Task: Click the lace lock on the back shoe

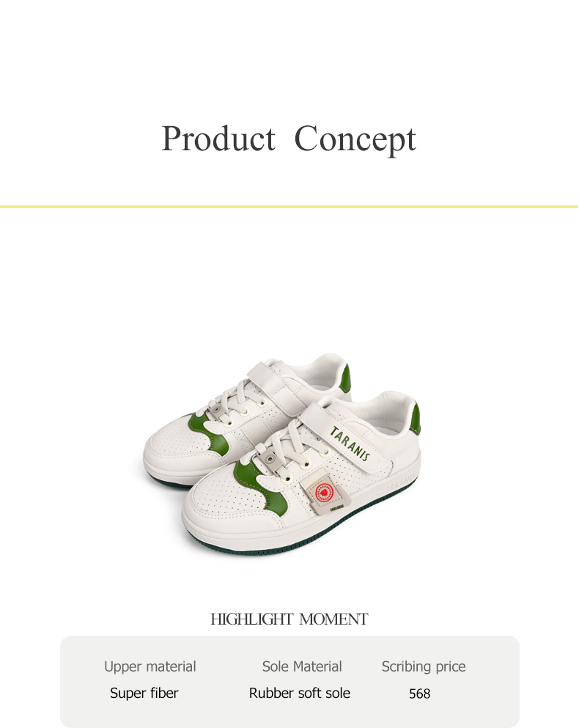Action: [216, 411]
